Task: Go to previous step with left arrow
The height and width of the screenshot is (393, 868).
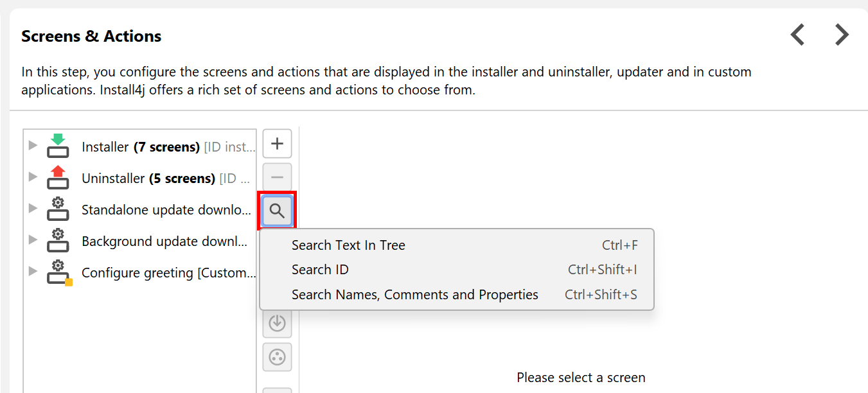Action: 797,35
